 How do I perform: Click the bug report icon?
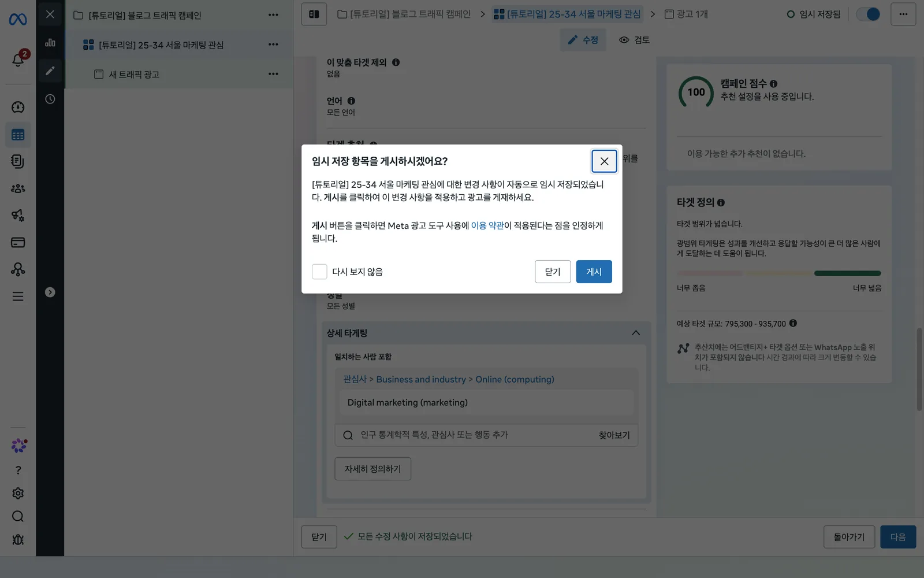[18, 539]
